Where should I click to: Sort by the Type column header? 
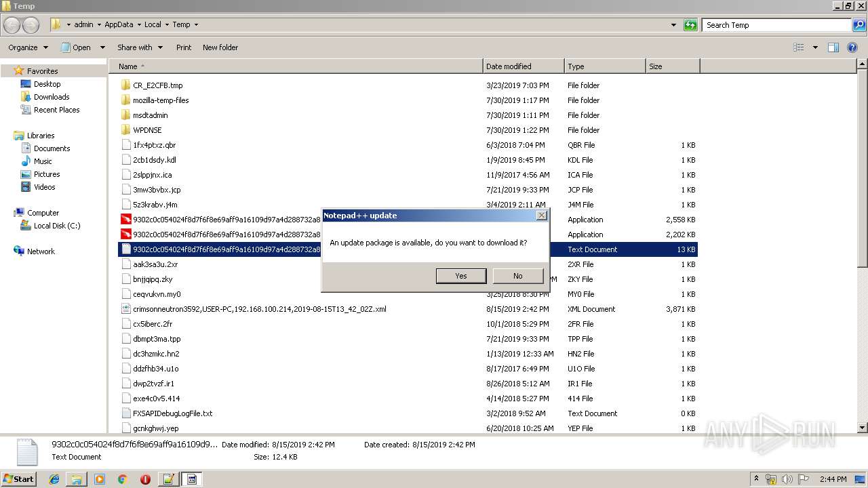pyautogui.click(x=605, y=66)
